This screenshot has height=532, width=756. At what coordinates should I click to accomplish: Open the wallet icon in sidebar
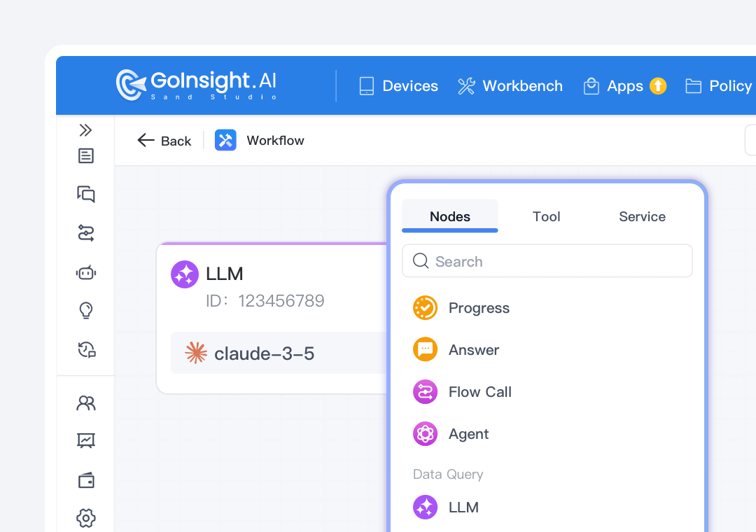(85, 480)
